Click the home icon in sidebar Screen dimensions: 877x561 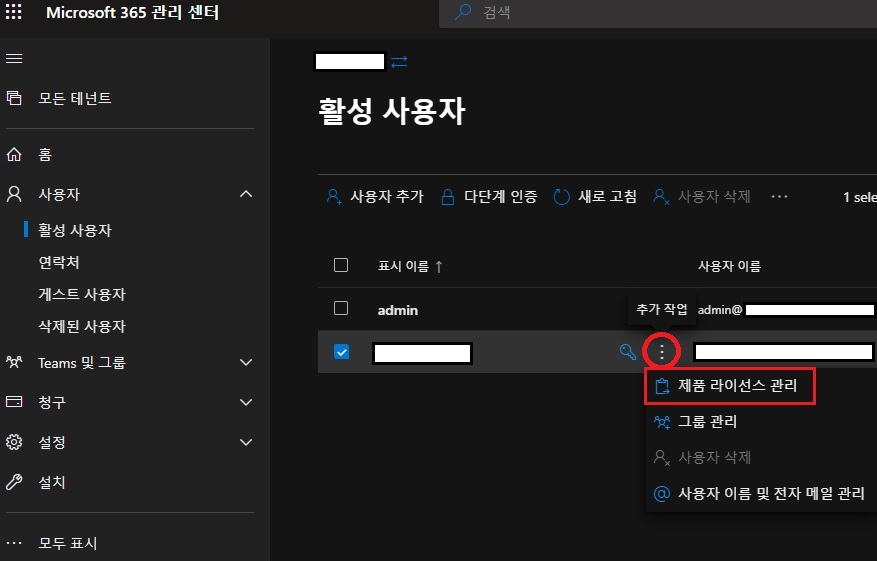tap(14, 154)
